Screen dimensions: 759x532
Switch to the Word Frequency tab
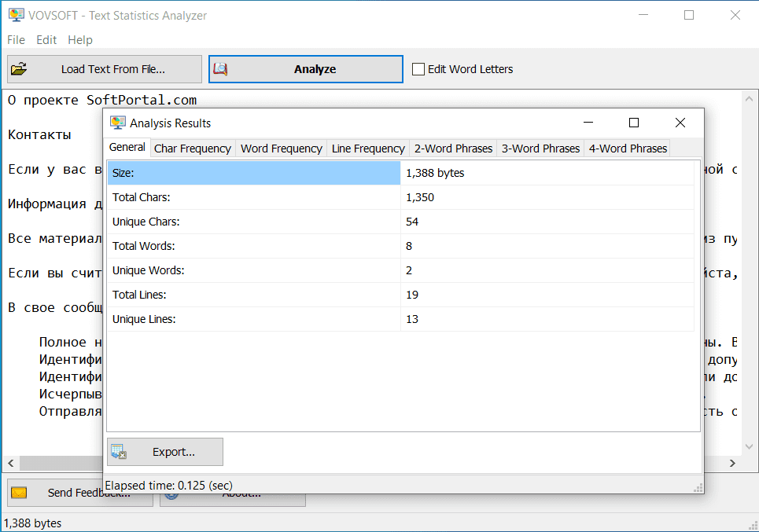click(x=282, y=148)
